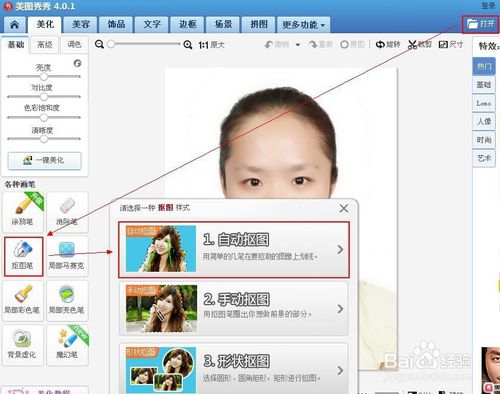Click the zoom out magnifier icon
This screenshot has height=394, width=500.
click(99, 44)
